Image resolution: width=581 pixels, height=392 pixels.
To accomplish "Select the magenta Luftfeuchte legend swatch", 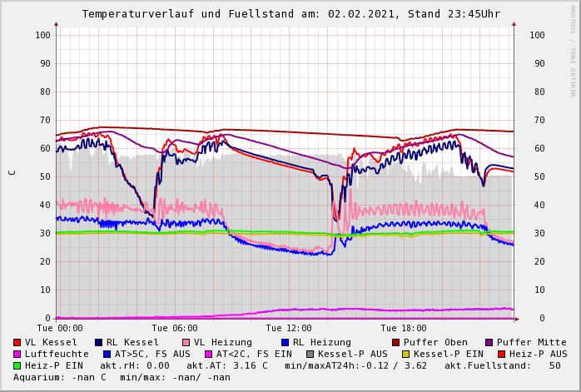I will coord(17,354).
